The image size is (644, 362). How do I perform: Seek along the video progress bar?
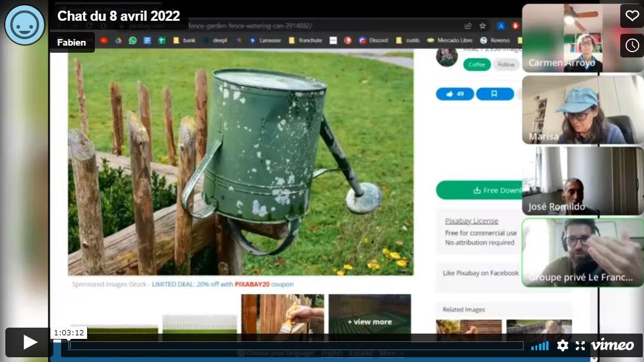pos(296,345)
